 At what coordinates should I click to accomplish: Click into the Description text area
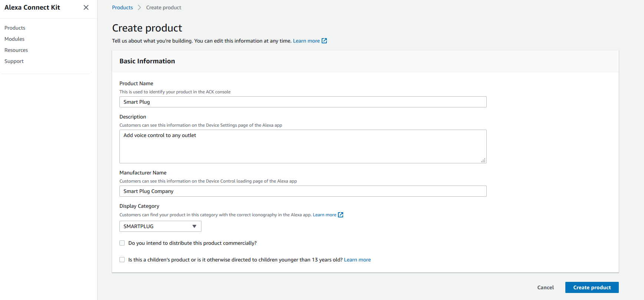point(303,146)
